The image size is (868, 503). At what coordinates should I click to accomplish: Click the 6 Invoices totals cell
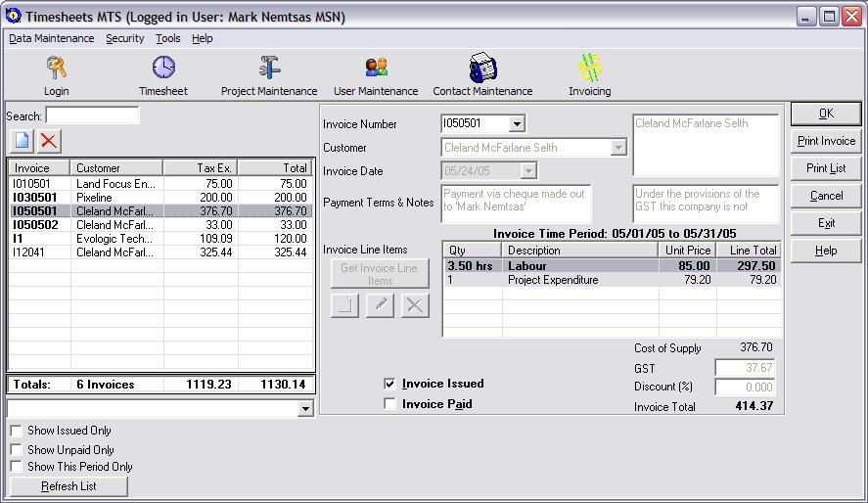tap(105, 385)
